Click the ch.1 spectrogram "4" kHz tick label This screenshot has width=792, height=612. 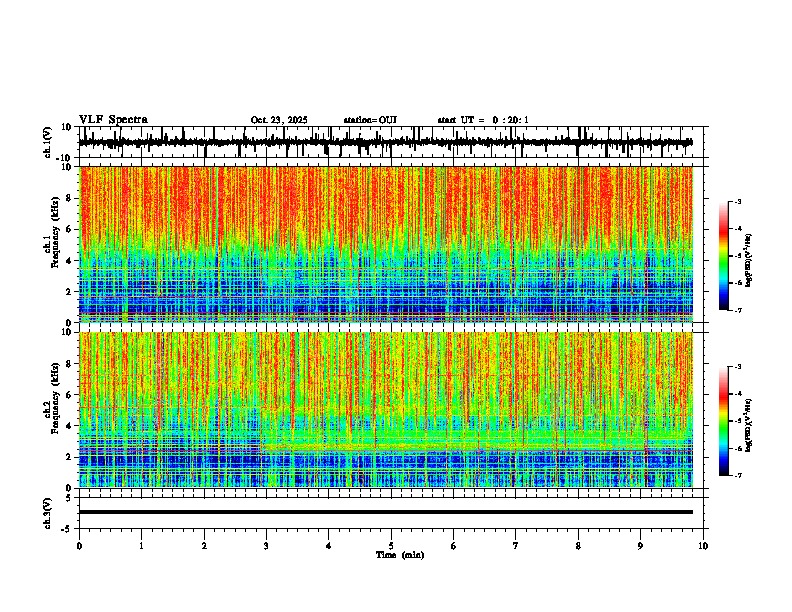click(x=69, y=261)
